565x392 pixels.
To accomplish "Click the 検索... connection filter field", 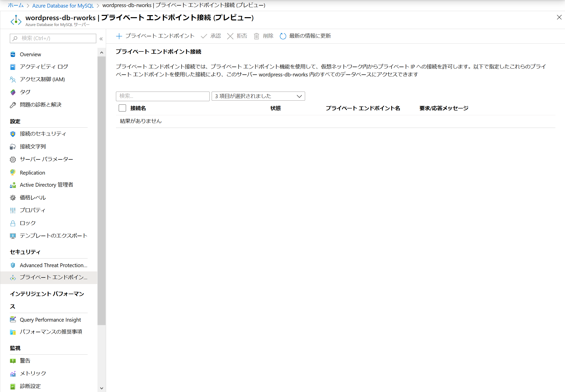I will tap(163, 96).
